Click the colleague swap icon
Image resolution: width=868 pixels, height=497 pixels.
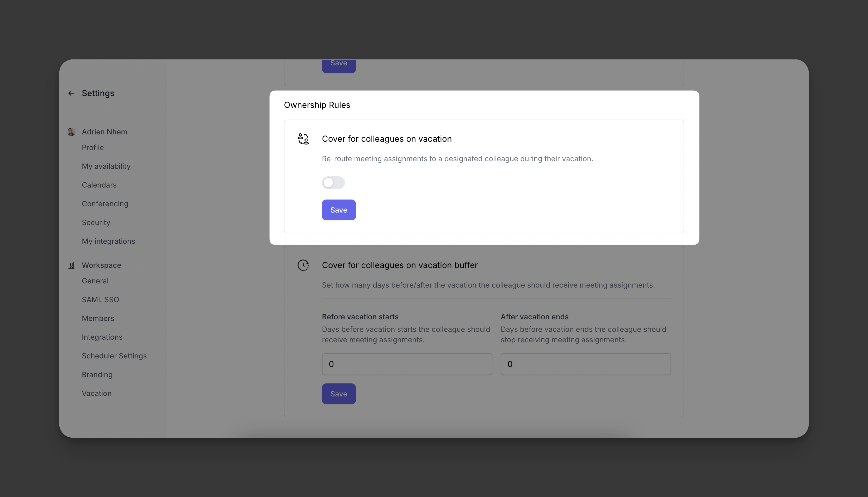pos(303,139)
